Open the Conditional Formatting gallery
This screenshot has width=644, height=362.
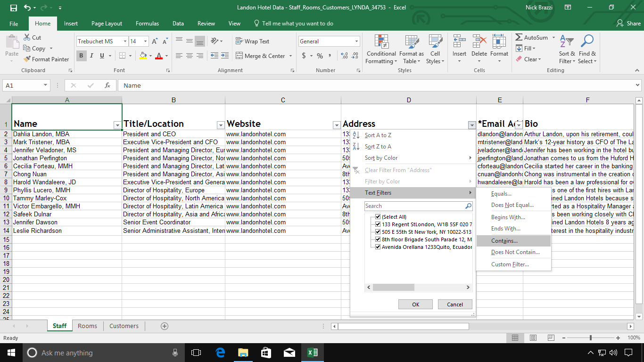coord(381,49)
